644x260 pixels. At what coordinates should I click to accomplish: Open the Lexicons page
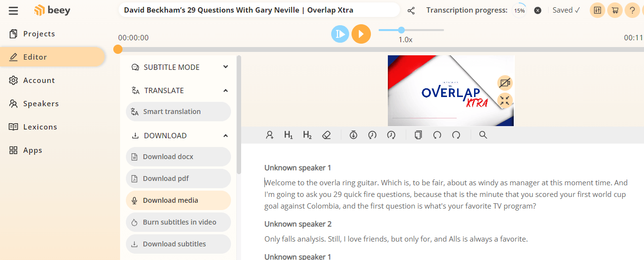point(33,127)
